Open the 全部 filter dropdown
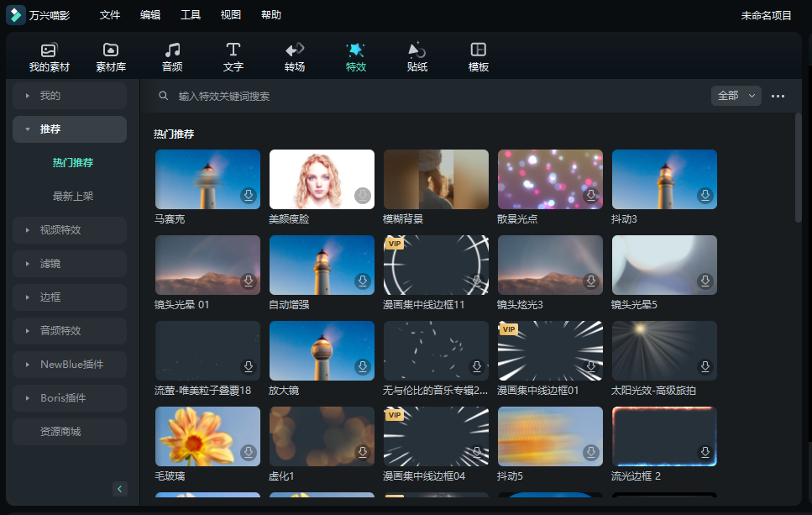The image size is (812, 515). click(735, 96)
